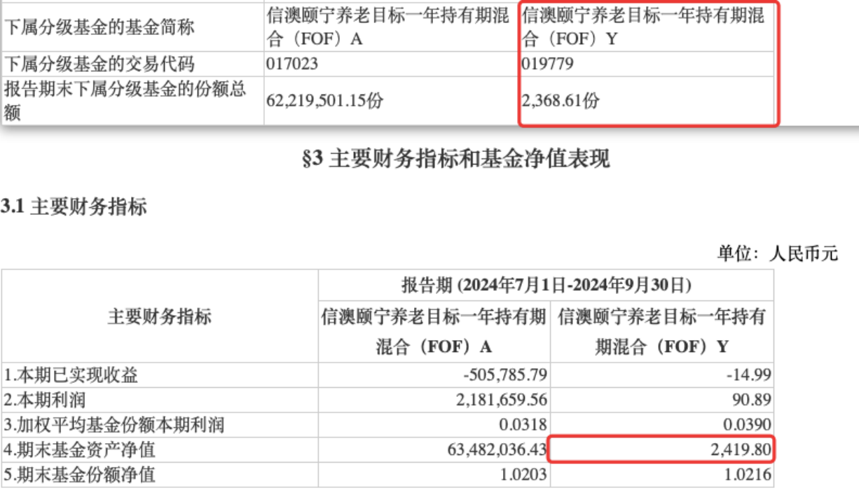
Task: Click the 主要财务指标 table header cell
Action: tap(159, 316)
